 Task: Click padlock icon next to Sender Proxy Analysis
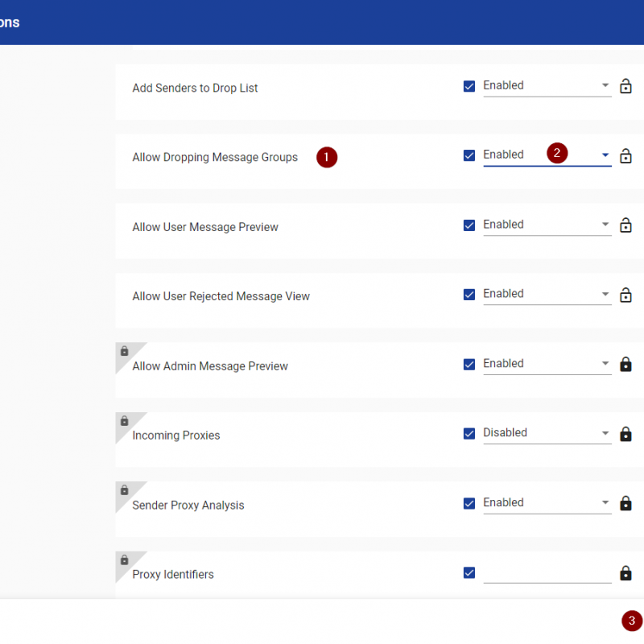pyautogui.click(x=625, y=503)
